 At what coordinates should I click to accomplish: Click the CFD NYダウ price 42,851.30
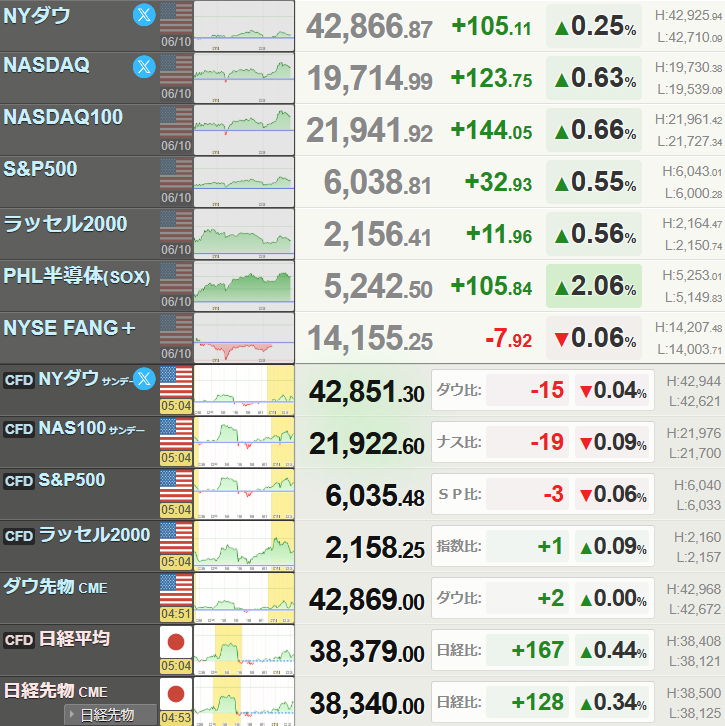pyautogui.click(x=367, y=392)
